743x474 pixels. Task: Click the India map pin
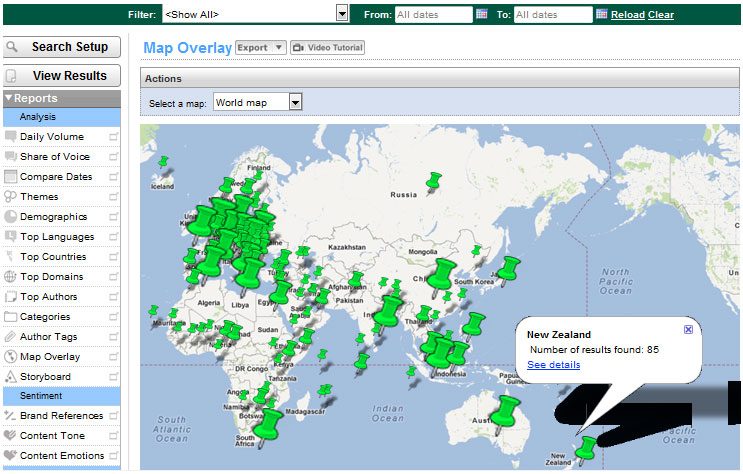(x=389, y=311)
